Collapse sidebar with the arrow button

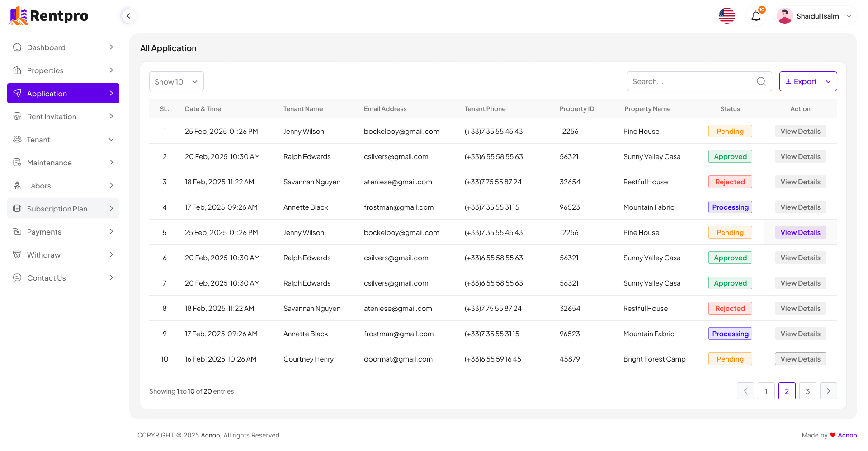point(128,16)
